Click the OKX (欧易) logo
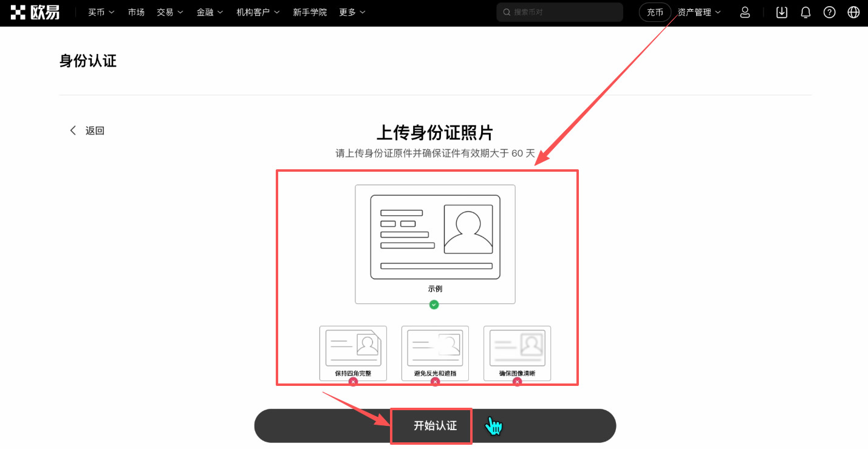Image resolution: width=868 pixels, height=449 pixels. click(x=35, y=12)
